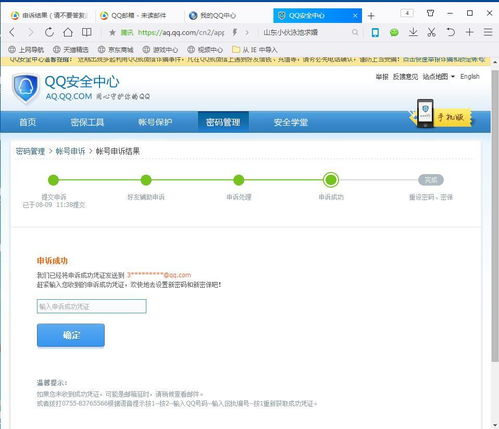Reload the page with the refresh icon
This screenshot has height=429, width=499.
click(x=49, y=32)
